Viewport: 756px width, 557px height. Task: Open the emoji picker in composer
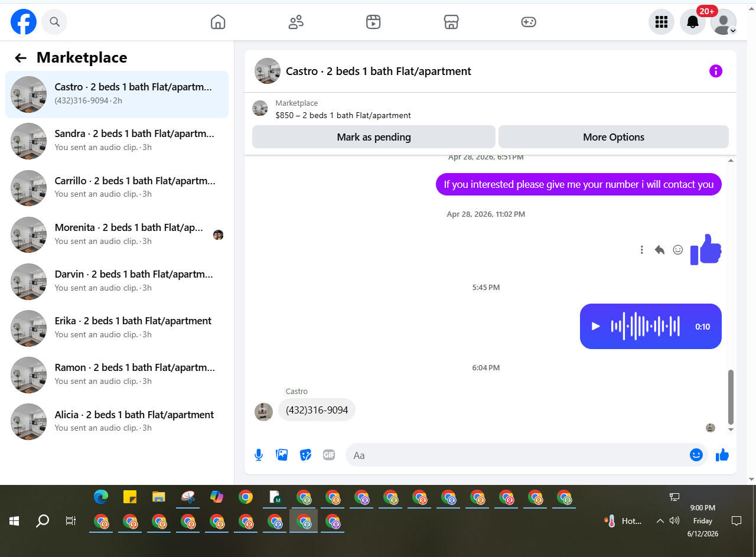[696, 455]
